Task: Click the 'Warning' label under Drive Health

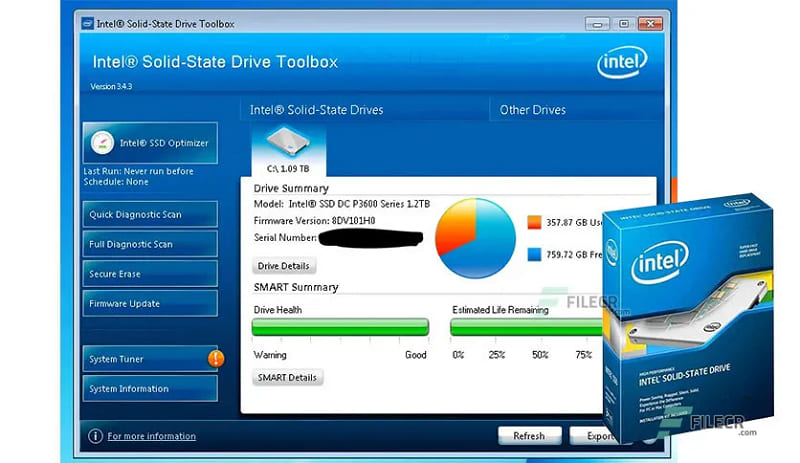Action: coord(270,355)
